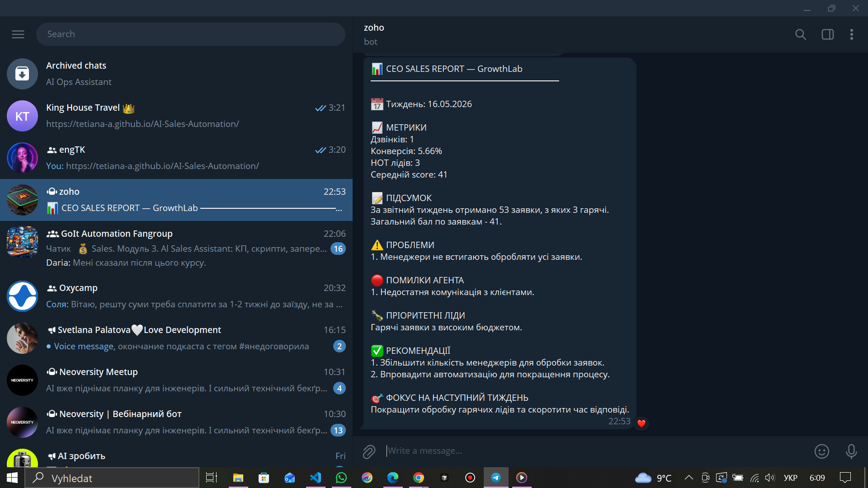Open Task View on the taskbar
868x488 pixels.
tap(212, 478)
